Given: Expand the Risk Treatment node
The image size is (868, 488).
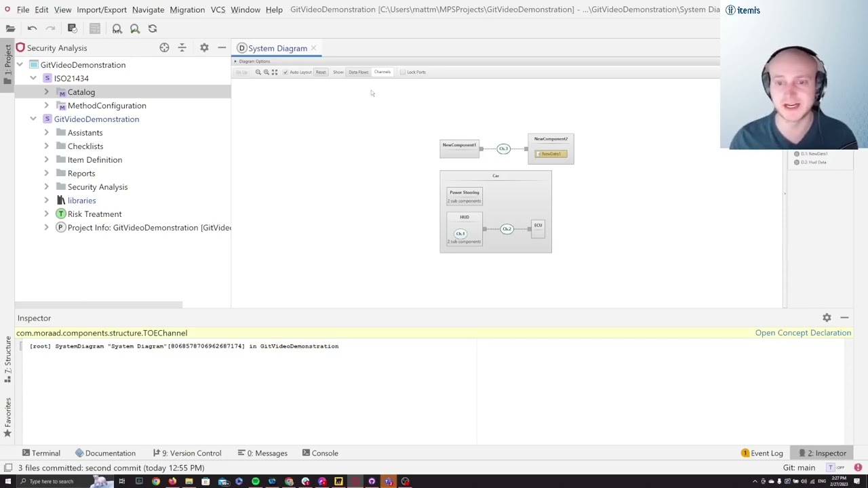Looking at the screenshot, I should (x=46, y=213).
